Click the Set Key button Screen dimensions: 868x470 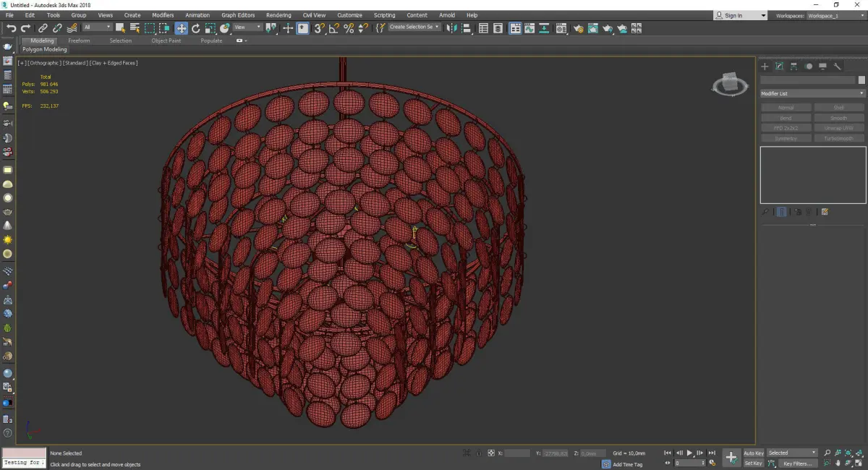(754, 463)
